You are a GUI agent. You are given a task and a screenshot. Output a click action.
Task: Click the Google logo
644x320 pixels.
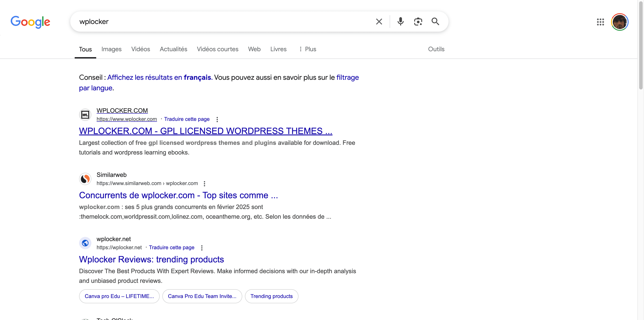click(30, 22)
